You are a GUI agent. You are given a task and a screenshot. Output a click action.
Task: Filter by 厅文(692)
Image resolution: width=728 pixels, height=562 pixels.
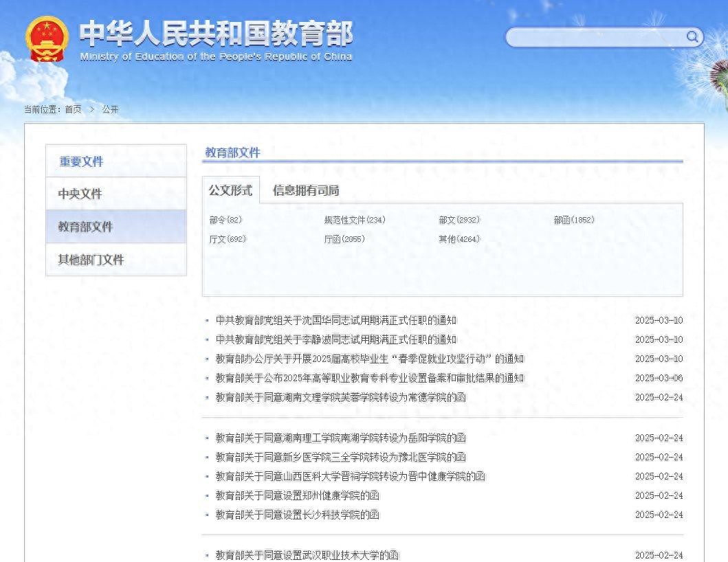[x=228, y=239]
